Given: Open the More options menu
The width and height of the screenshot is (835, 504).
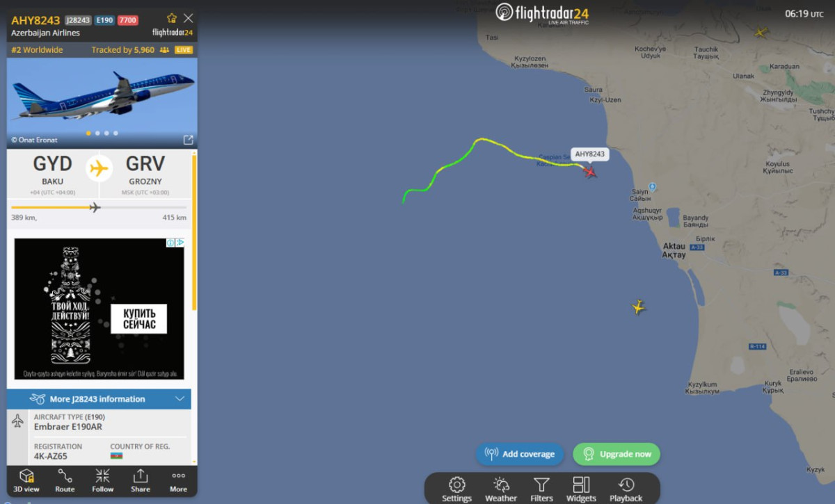Looking at the screenshot, I should click(x=178, y=480).
